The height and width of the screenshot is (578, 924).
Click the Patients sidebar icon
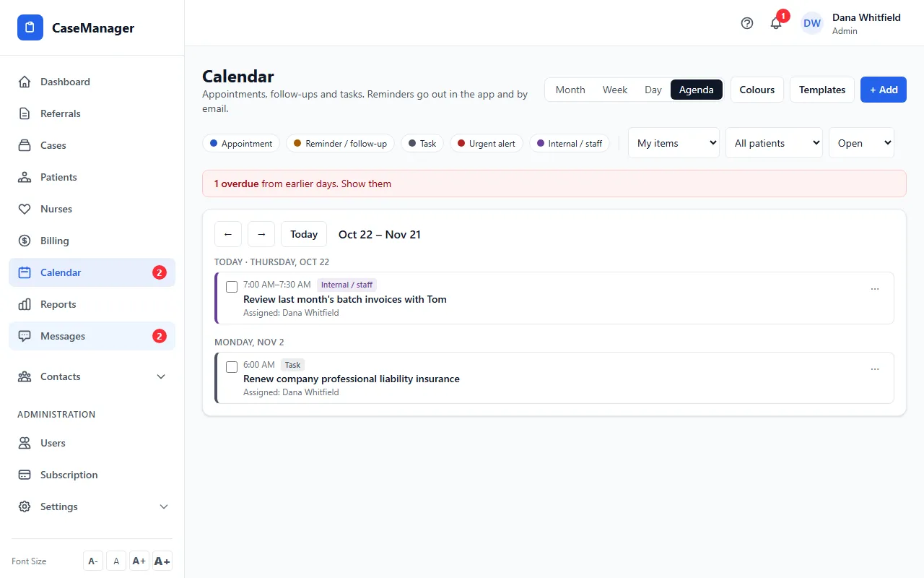pos(25,177)
